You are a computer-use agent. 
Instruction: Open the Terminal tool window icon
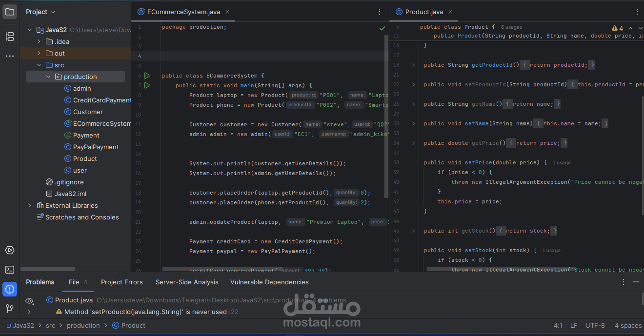point(10,270)
